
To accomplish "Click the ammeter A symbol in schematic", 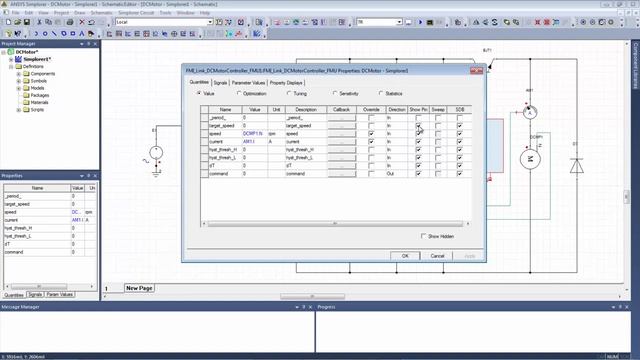I will tap(530, 112).
